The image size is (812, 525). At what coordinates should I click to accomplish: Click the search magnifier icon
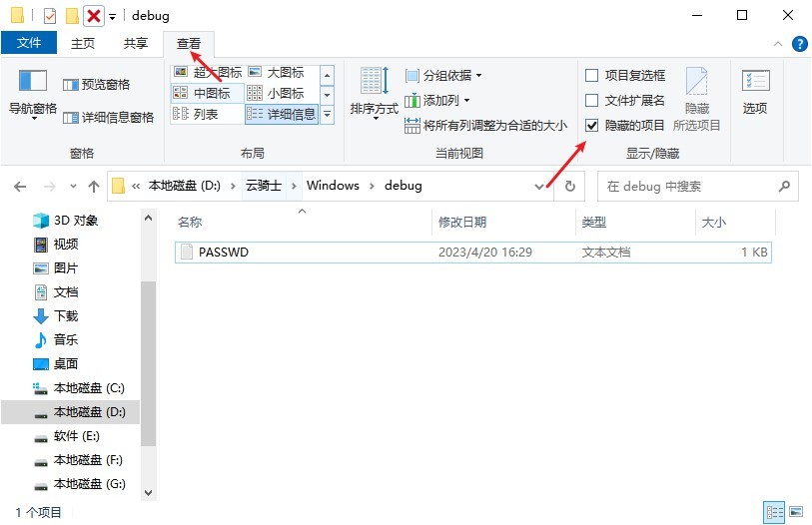click(785, 186)
